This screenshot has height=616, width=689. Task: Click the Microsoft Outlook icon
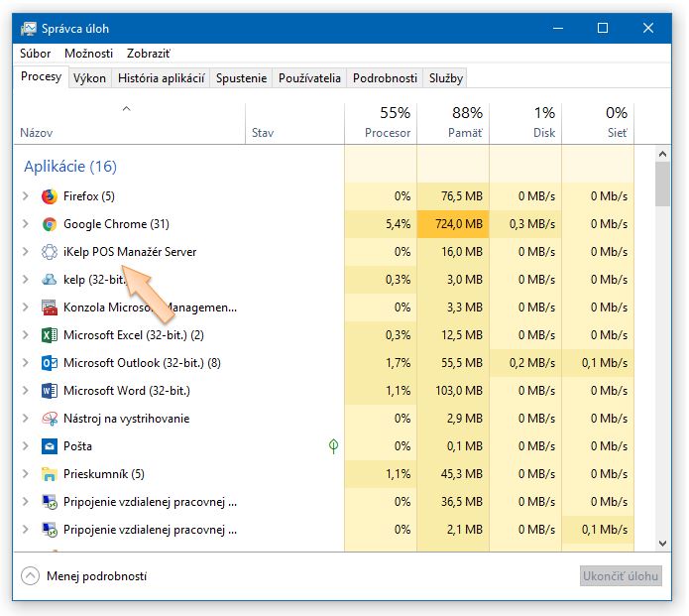(50, 363)
